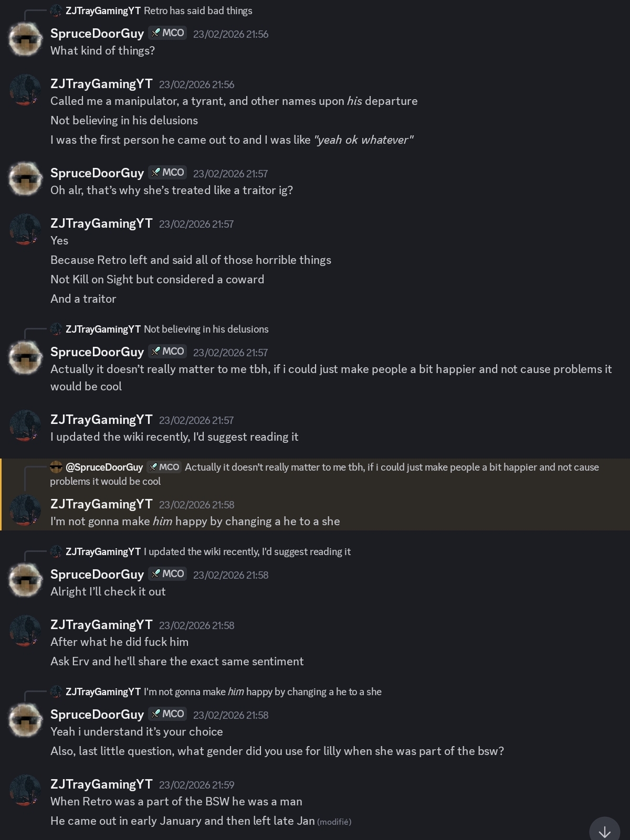Open SpruceDoorGuy's avatar beside "Alright I'll check it out"
Image resolution: width=630 pixels, height=840 pixels.
pos(25,580)
